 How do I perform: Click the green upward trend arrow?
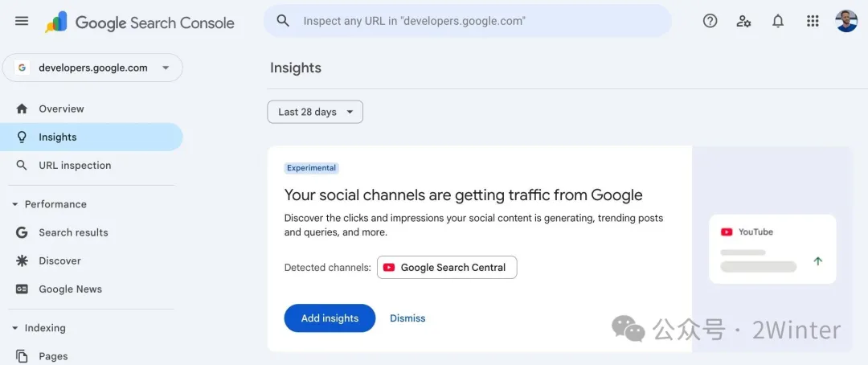point(817,260)
